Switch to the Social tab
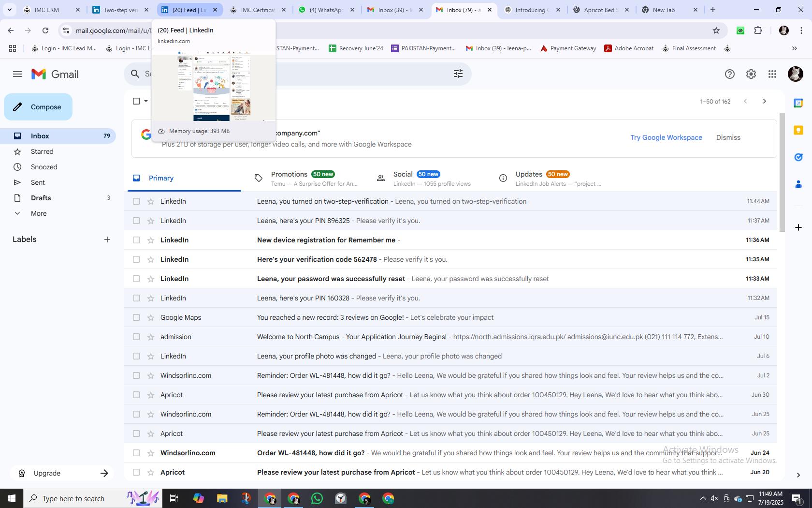 [428, 178]
